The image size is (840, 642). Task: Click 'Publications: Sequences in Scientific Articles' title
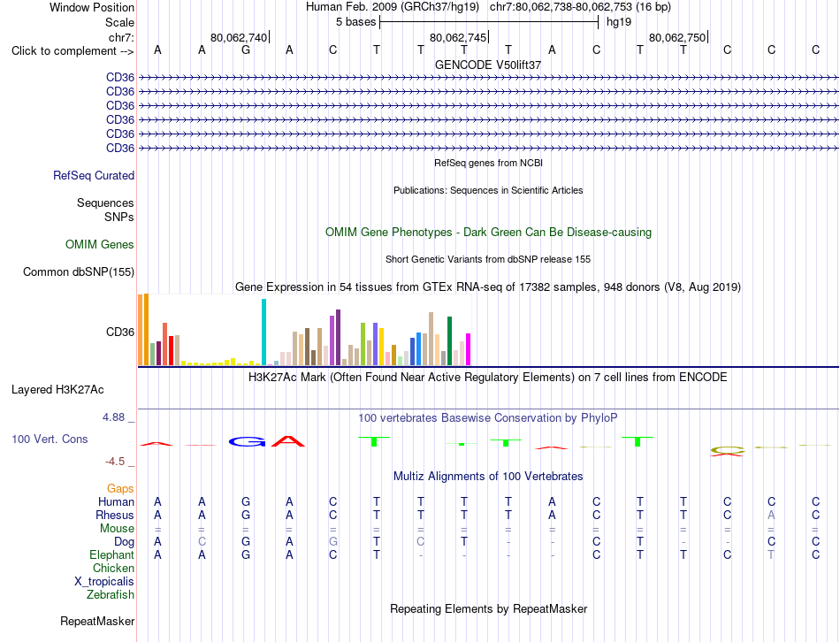488,190
